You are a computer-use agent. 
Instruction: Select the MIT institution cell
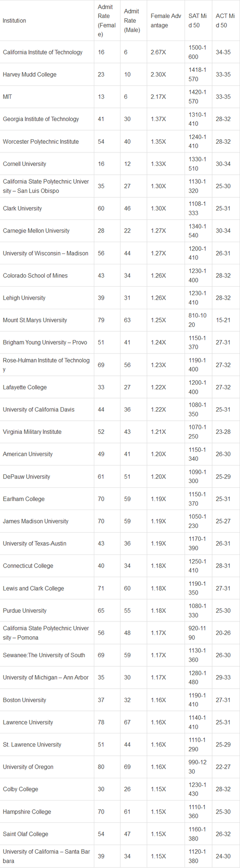(47, 97)
